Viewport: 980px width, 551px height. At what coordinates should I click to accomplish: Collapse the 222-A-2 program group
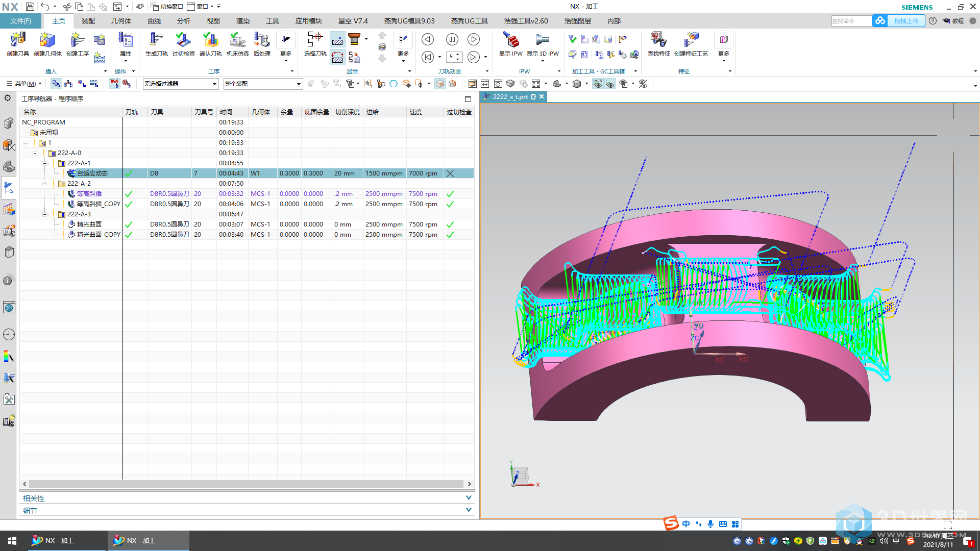(45, 184)
